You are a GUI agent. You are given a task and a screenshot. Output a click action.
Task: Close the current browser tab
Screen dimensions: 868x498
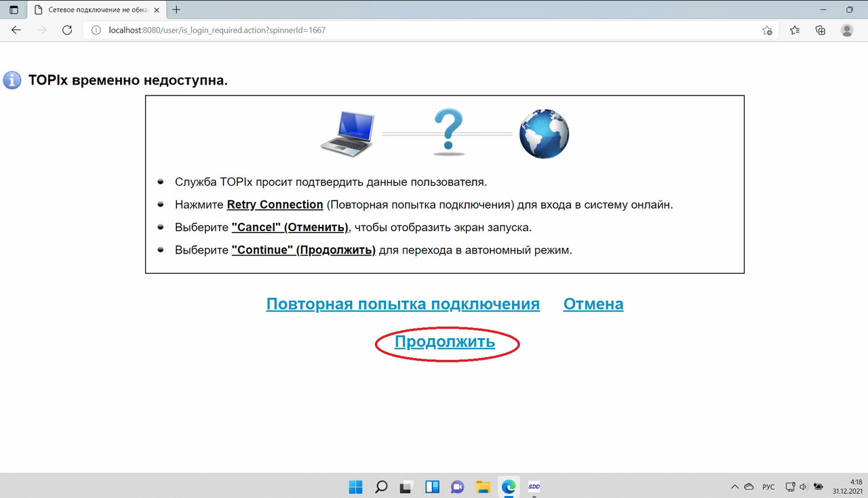click(157, 9)
